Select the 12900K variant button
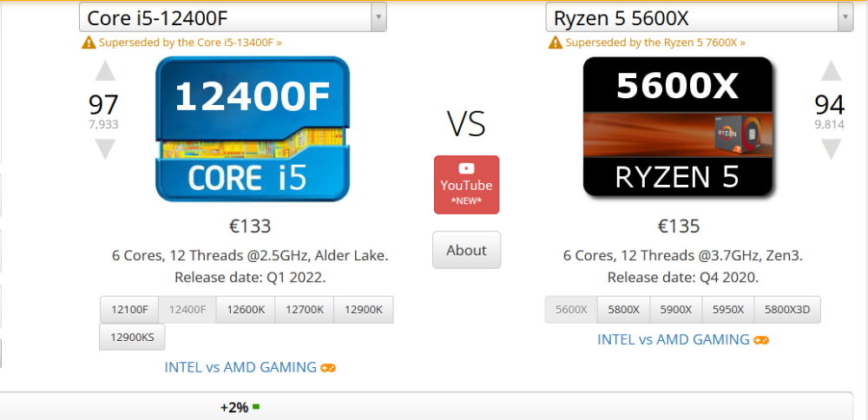 tap(363, 310)
